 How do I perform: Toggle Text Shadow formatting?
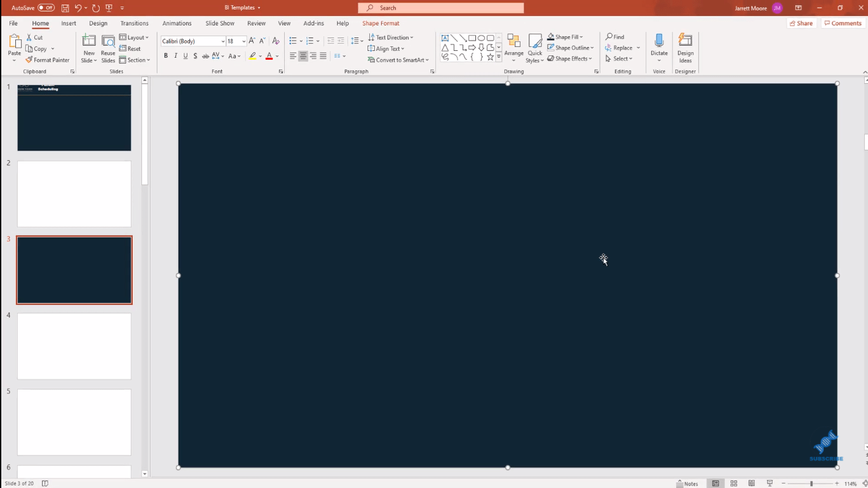click(x=195, y=56)
